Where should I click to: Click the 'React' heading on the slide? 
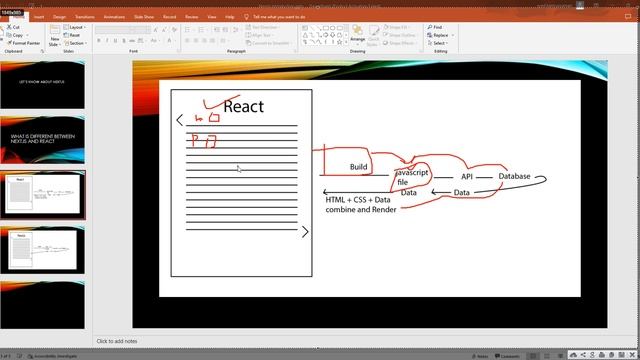244,106
